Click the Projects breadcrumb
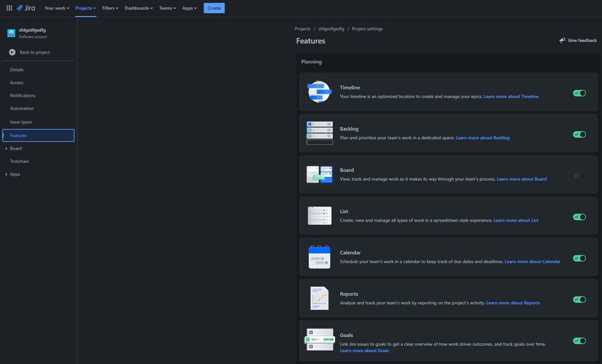This screenshot has height=364, width=602. click(303, 29)
